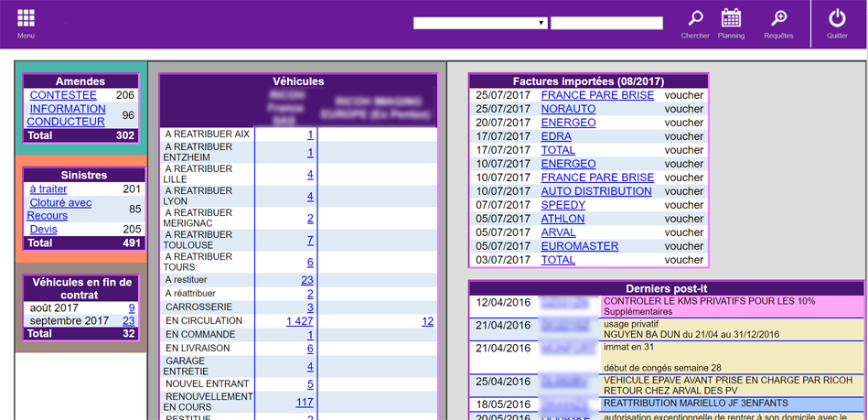The image size is (868, 420).
Task: Select post-it 'immat en 31' text
Action: click(631, 347)
